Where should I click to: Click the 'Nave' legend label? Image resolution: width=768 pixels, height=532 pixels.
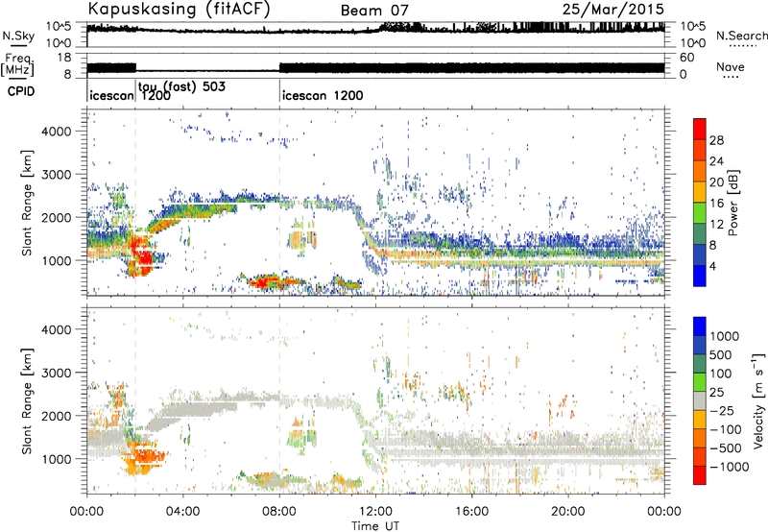(x=731, y=67)
